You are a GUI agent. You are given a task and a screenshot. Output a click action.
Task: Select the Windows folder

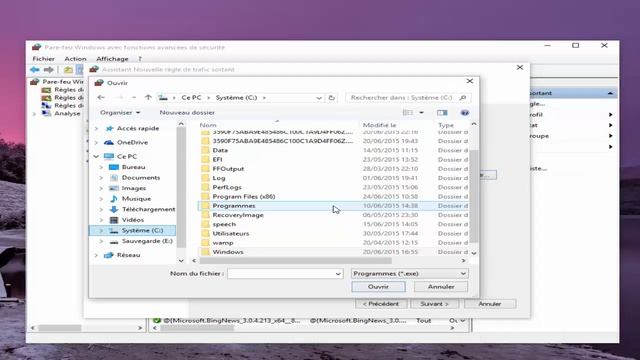tap(228, 252)
